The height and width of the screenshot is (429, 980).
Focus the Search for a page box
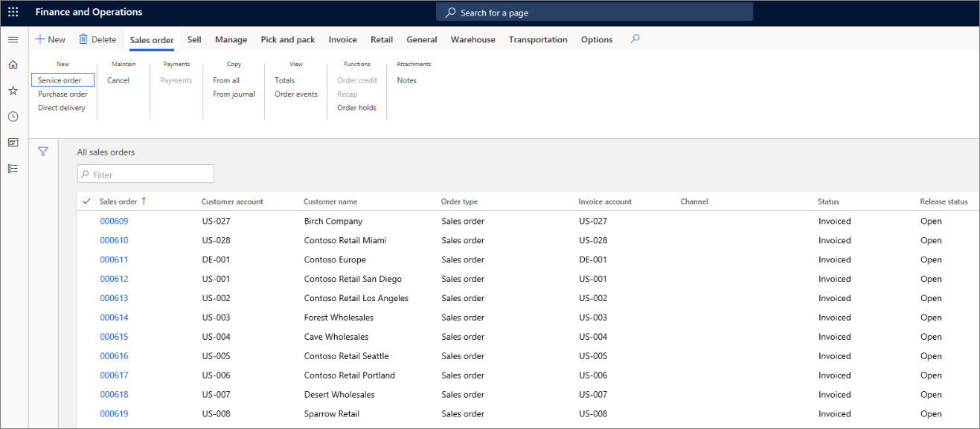tap(595, 13)
